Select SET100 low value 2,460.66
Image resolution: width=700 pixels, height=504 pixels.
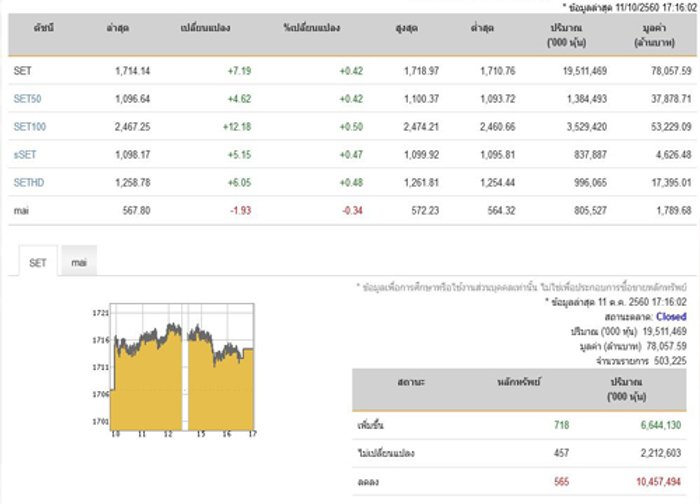point(498,127)
